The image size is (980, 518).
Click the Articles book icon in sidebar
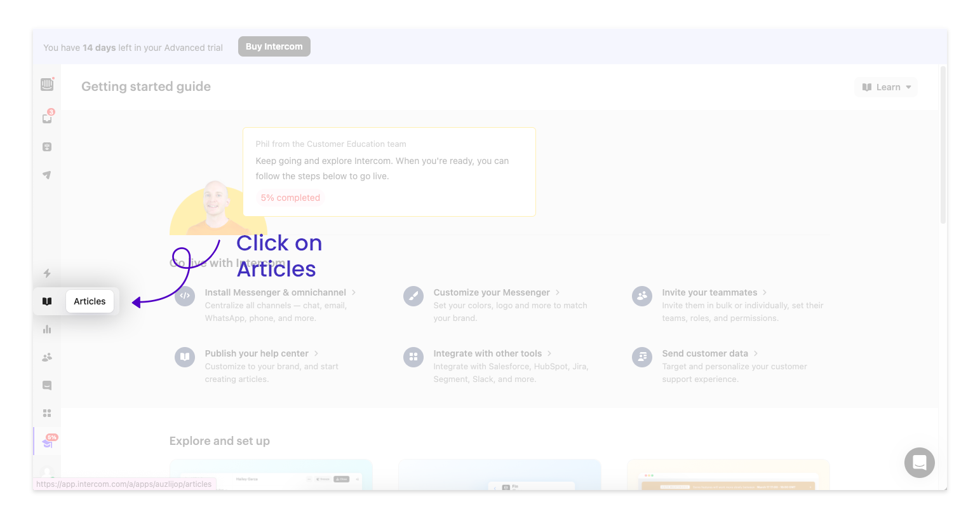47,301
